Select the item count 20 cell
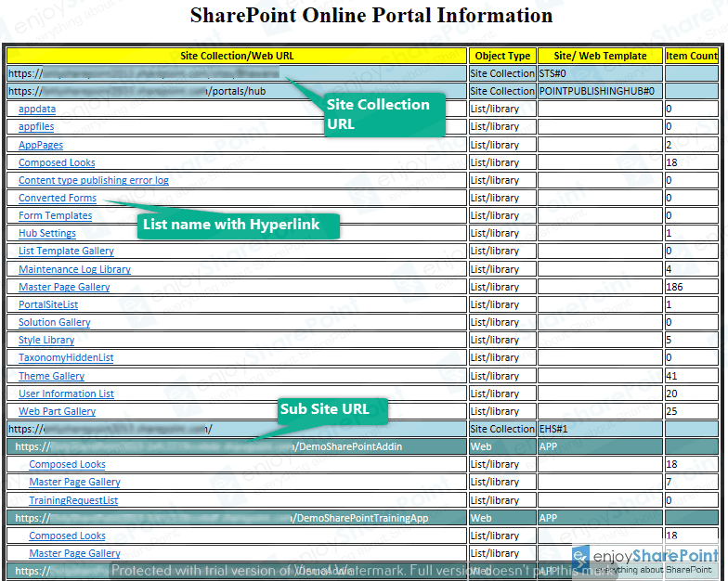The height and width of the screenshot is (581, 728). 691,394
